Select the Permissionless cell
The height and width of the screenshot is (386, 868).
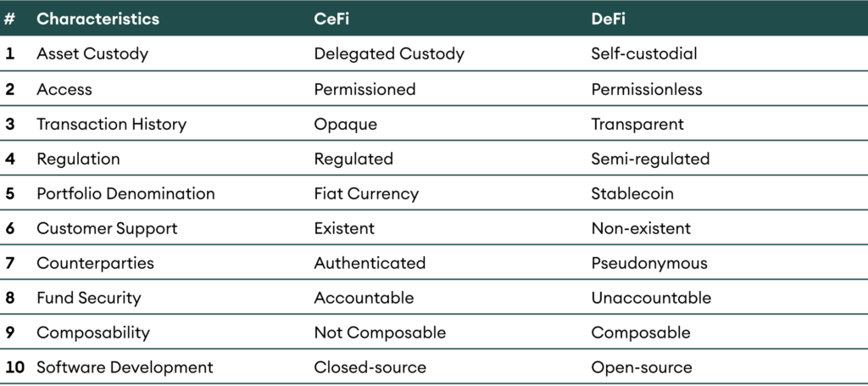647,89
